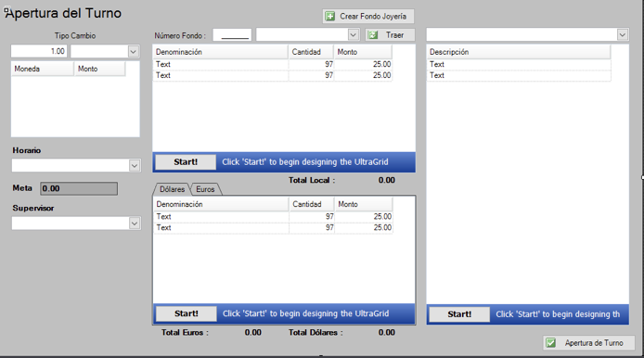Click the Total Local value 0.00

tap(386, 180)
